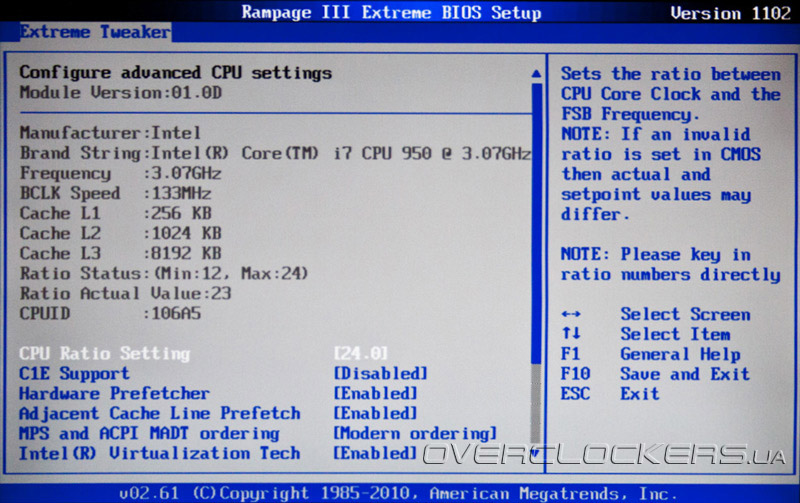Change Virtualization Tech [Enabled] value

(376, 453)
